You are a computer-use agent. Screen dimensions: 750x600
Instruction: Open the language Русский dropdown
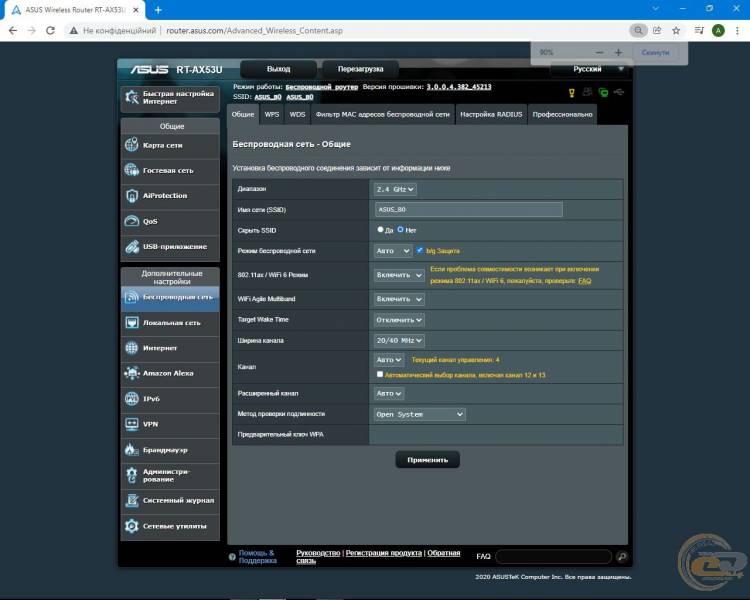[589, 69]
